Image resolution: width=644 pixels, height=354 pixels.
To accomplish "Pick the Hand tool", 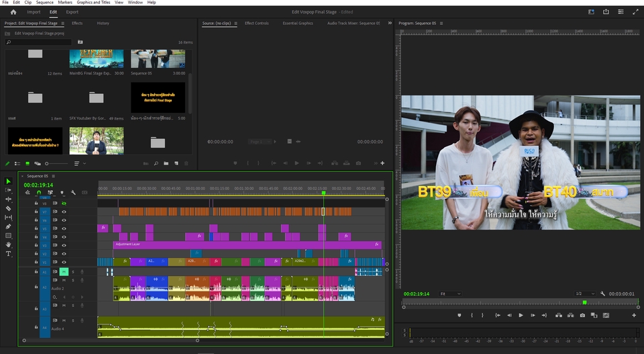I will (x=9, y=245).
